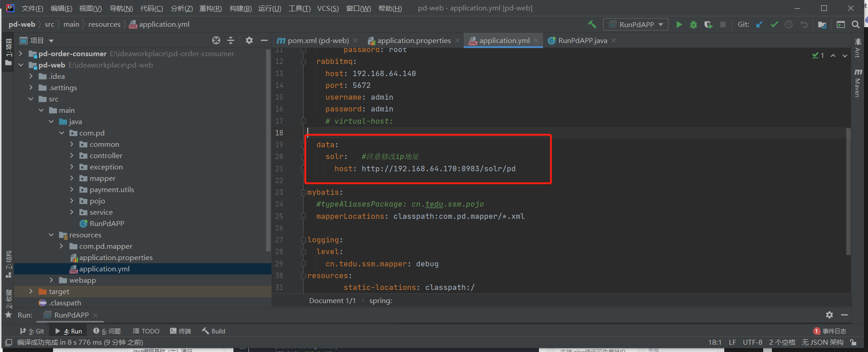Image resolution: width=868 pixels, height=352 pixels.
Task: Open the Ant side panel
Action: [858, 48]
